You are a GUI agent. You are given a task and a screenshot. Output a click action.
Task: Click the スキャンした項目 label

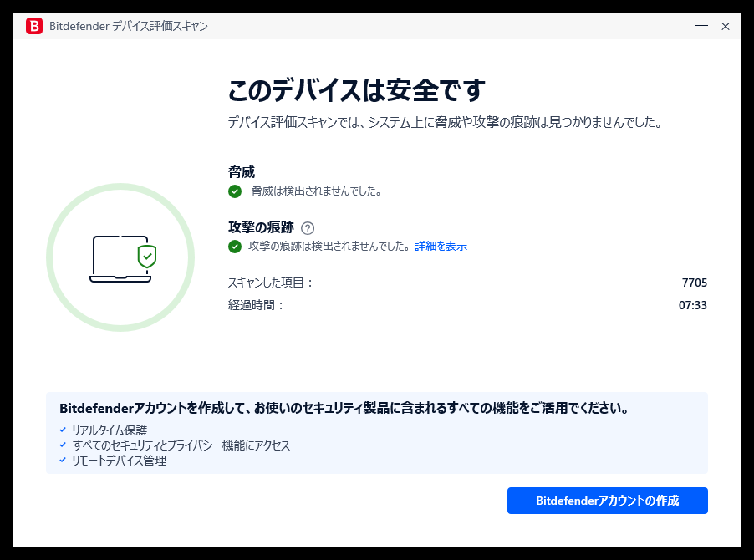pos(271,283)
